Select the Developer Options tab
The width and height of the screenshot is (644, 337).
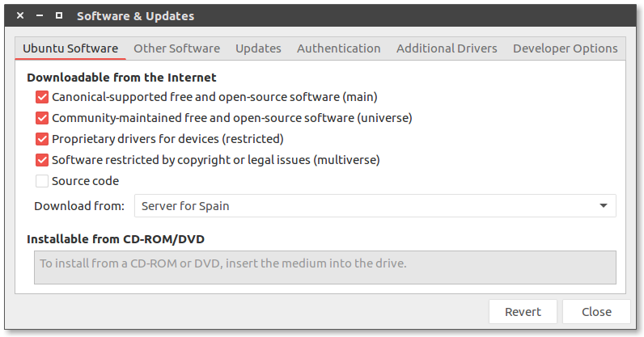[x=566, y=48]
